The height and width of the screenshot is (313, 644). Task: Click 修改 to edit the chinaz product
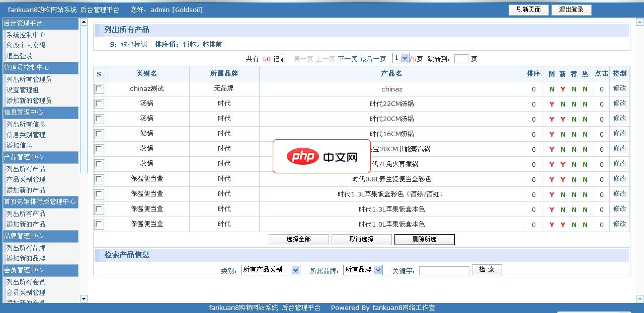pyautogui.click(x=619, y=89)
